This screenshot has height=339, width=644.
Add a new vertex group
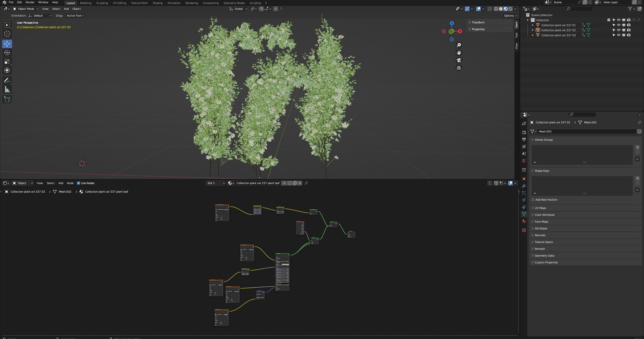coord(637,147)
